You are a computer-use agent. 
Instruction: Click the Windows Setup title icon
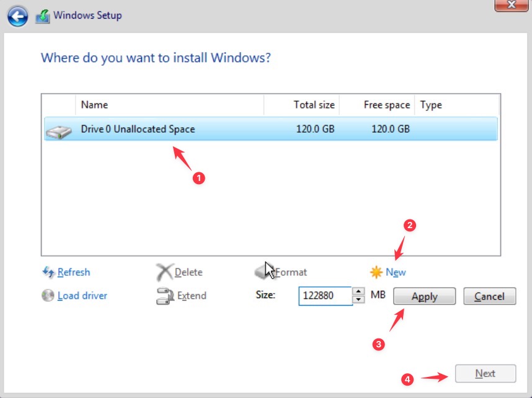pyautogui.click(x=43, y=16)
